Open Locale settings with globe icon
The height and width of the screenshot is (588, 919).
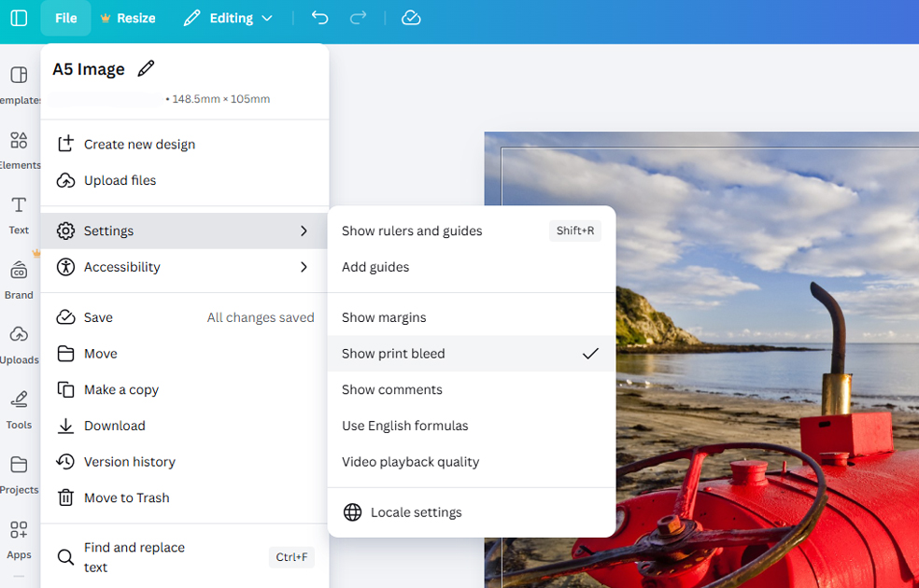point(472,512)
